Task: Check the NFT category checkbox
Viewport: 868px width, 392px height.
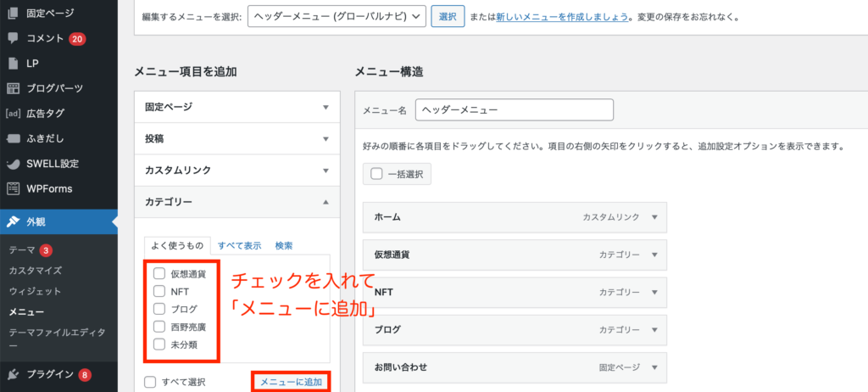Action: tap(159, 291)
